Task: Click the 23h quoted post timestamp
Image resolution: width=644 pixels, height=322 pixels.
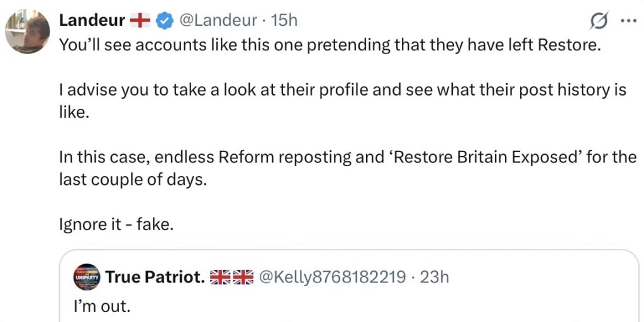Action: pyautogui.click(x=434, y=277)
